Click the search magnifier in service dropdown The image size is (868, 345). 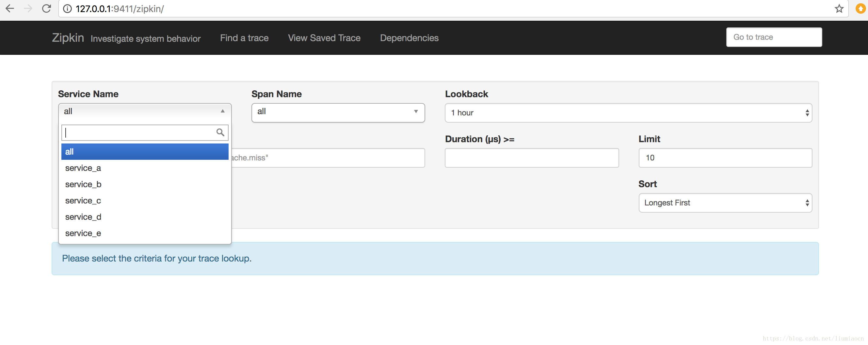tap(220, 132)
